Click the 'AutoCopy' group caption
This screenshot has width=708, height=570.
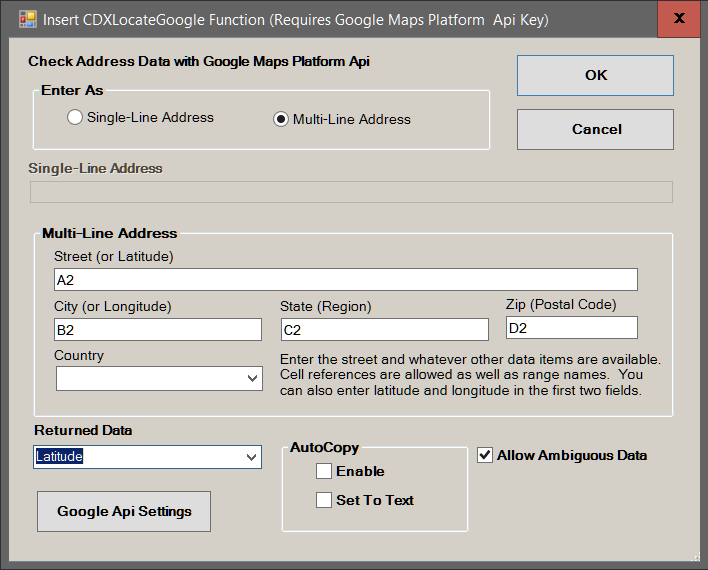click(325, 448)
